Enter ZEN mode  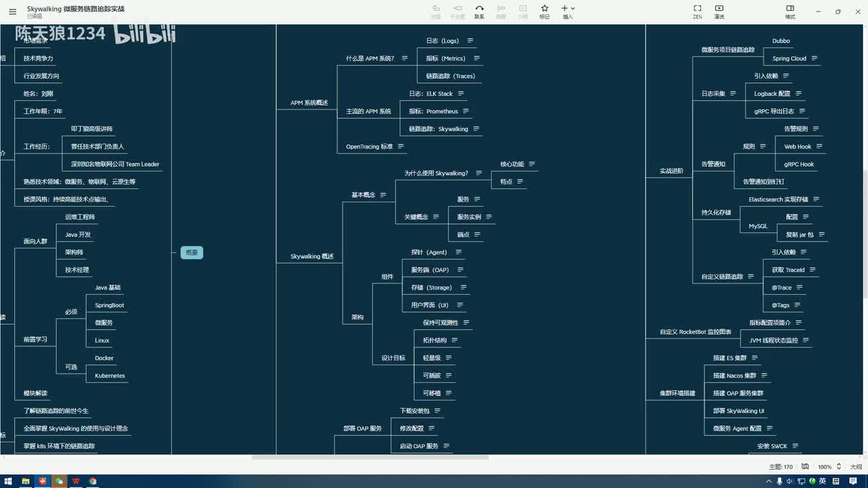pyautogui.click(x=697, y=12)
